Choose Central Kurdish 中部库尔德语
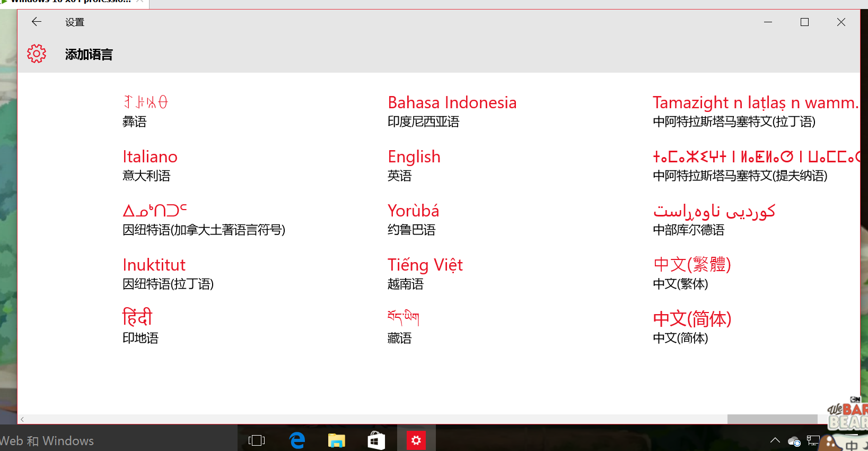The height and width of the screenshot is (451, 868). pos(714,220)
